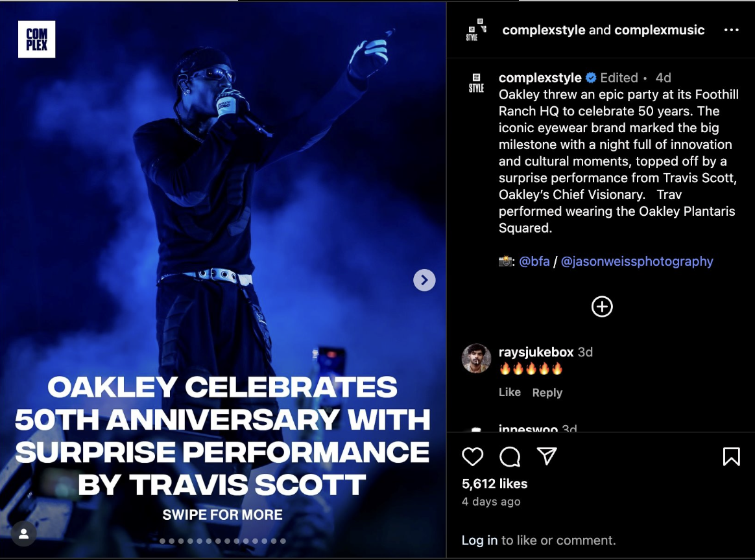The image size is (755, 560).
Task: Visit the complexmusic account in header
Action: [x=659, y=30]
